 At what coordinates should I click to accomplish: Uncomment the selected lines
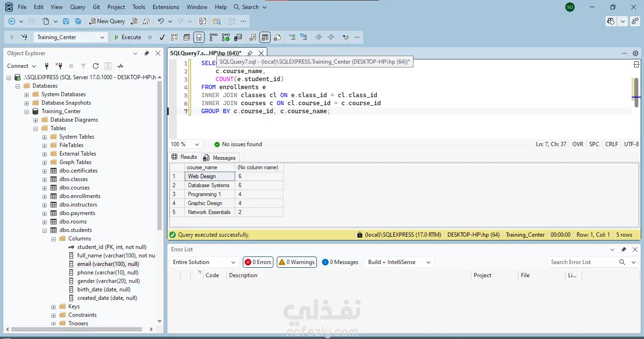point(304,37)
